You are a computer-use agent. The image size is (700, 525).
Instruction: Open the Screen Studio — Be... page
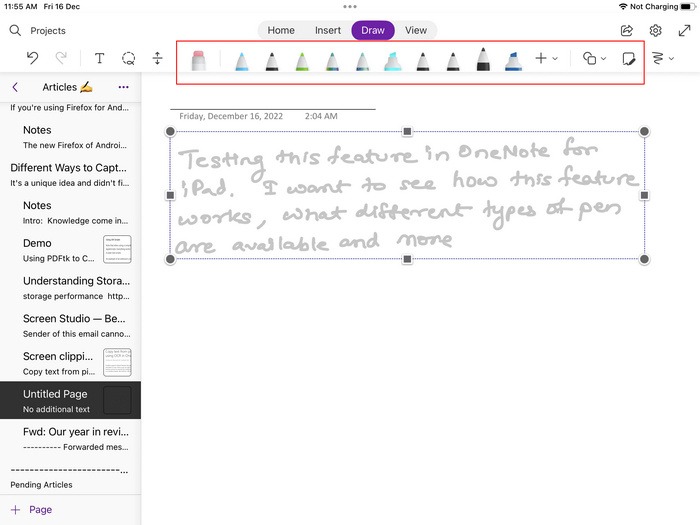[x=70, y=325]
